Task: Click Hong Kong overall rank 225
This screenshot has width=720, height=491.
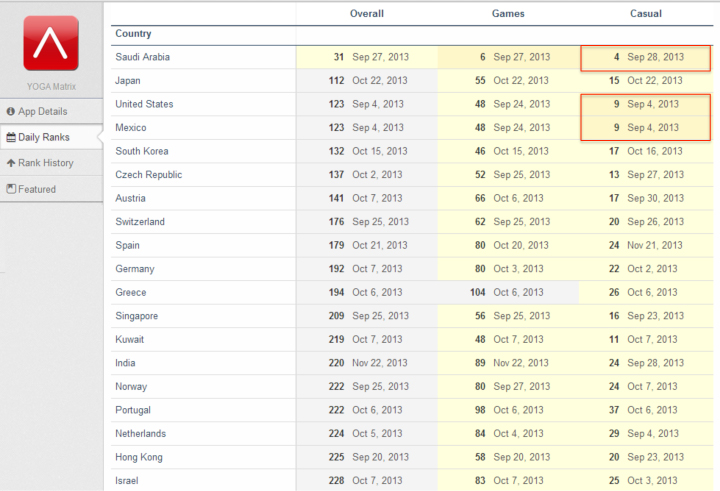Action: coord(337,457)
